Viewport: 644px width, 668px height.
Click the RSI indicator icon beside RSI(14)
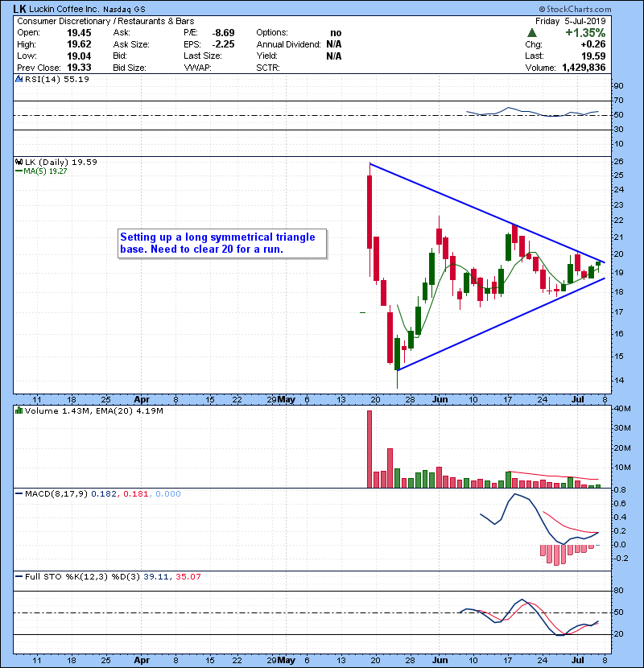coord(19,79)
